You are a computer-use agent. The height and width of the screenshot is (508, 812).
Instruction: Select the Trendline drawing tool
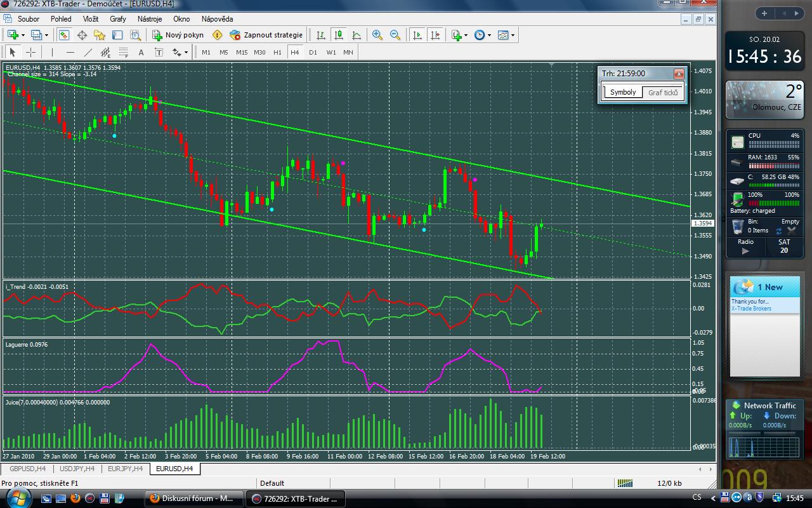88,52
